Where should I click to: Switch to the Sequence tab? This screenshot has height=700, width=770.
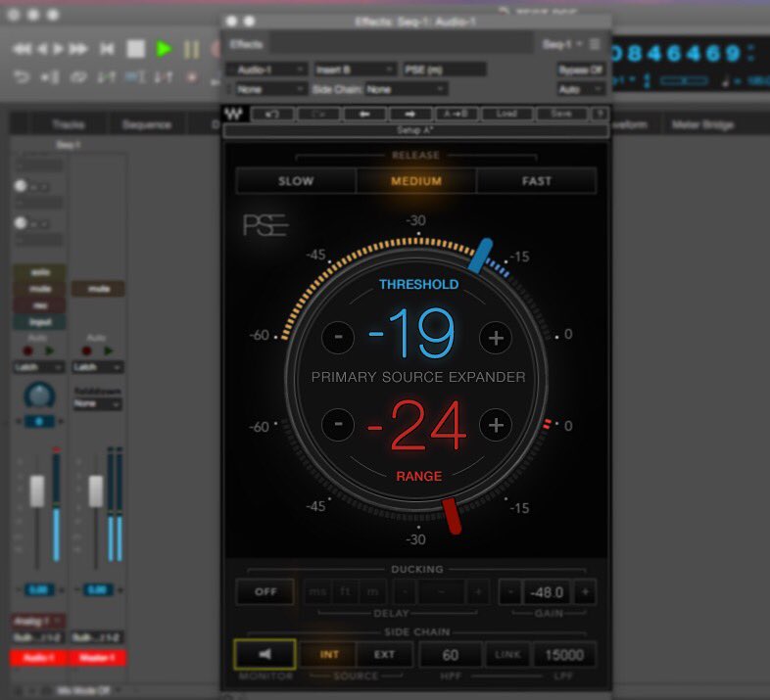[146, 124]
